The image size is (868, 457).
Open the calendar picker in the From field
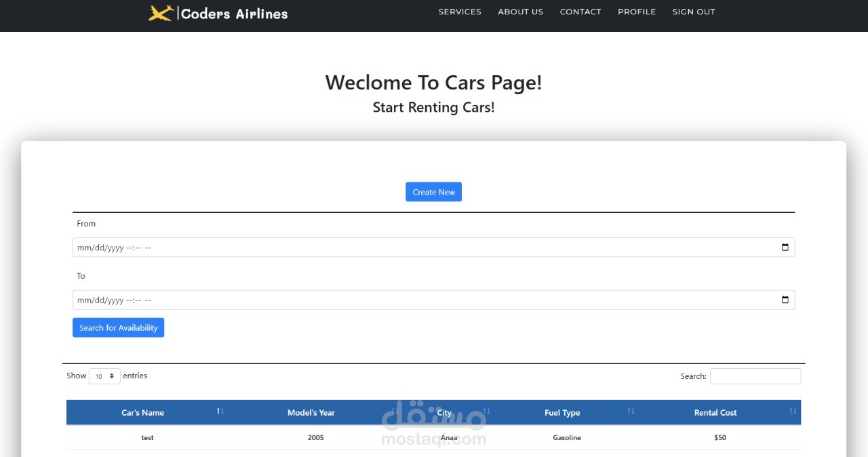[785, 247]
